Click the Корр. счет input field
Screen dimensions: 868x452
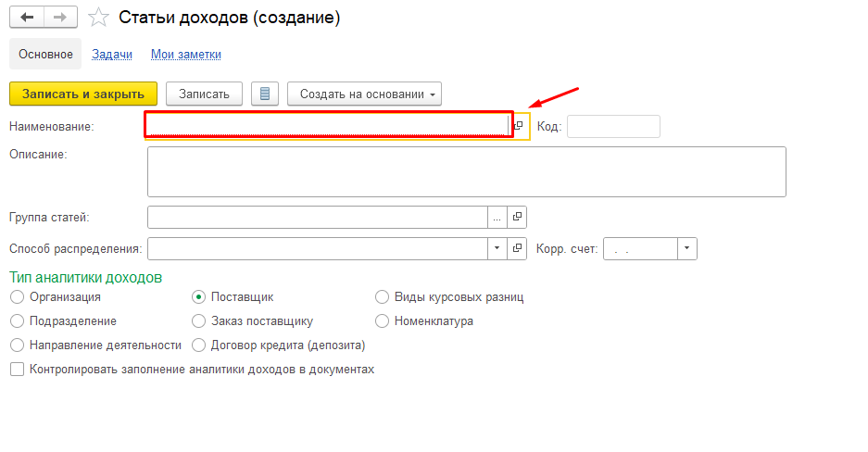pos(640,248)
